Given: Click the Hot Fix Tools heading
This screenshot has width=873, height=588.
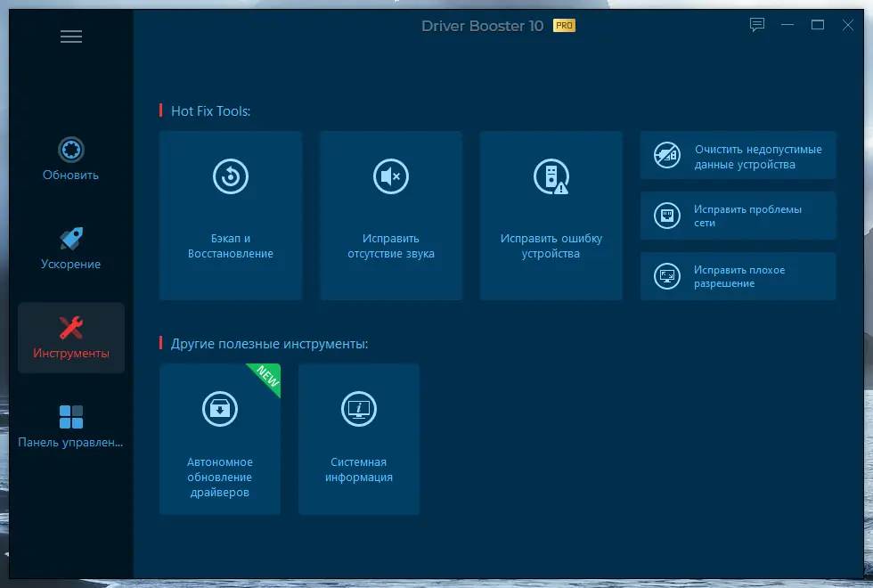Looking at the screenshot, I should [x=210, y=110].
